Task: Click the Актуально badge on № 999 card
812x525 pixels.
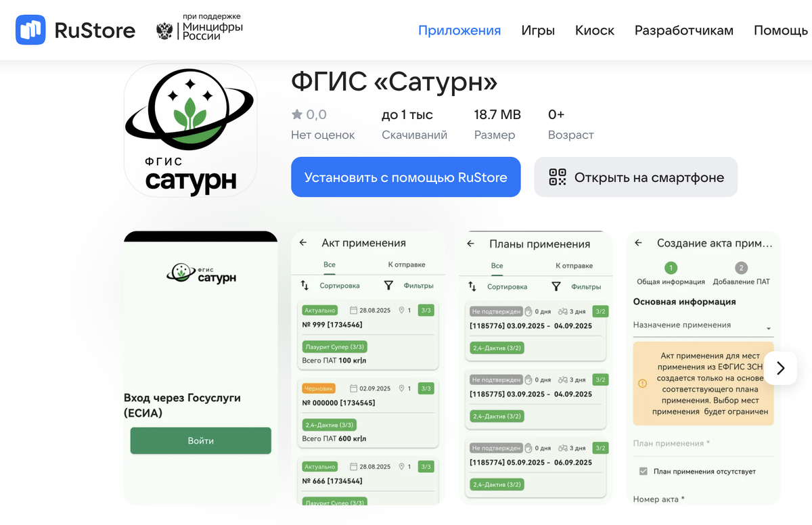Action: tap(320, 311)
